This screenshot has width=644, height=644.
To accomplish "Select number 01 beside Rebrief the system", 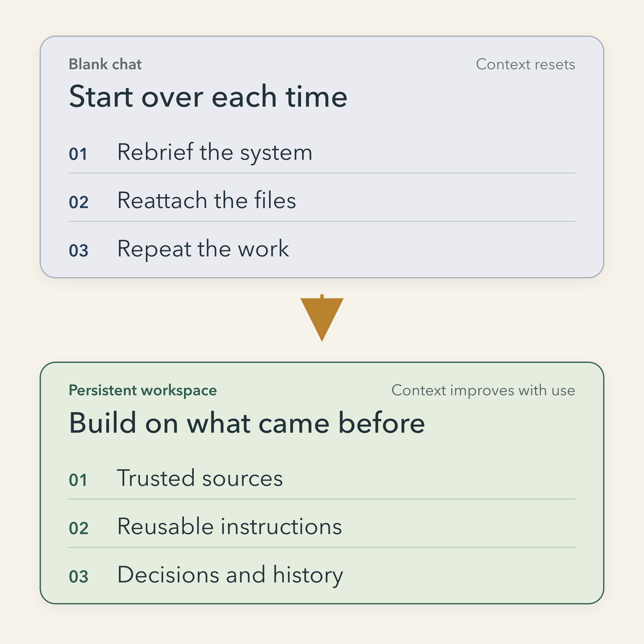I will click(78, 154).
